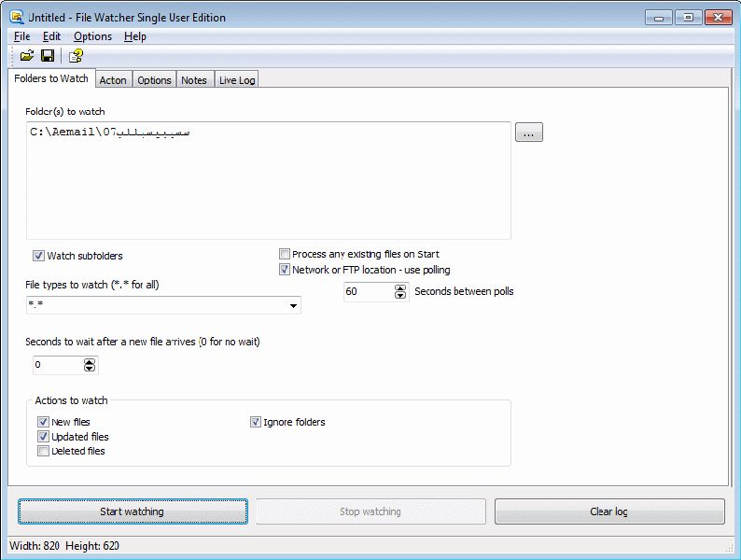Switch to the Options tab
This screenshot has height=560, width=741.
[x=154, y=80]
